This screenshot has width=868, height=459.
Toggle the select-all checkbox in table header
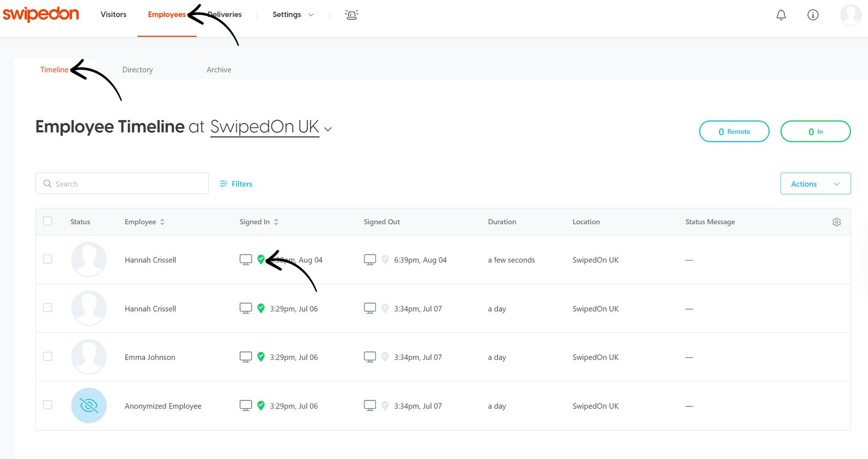[48, 221]
